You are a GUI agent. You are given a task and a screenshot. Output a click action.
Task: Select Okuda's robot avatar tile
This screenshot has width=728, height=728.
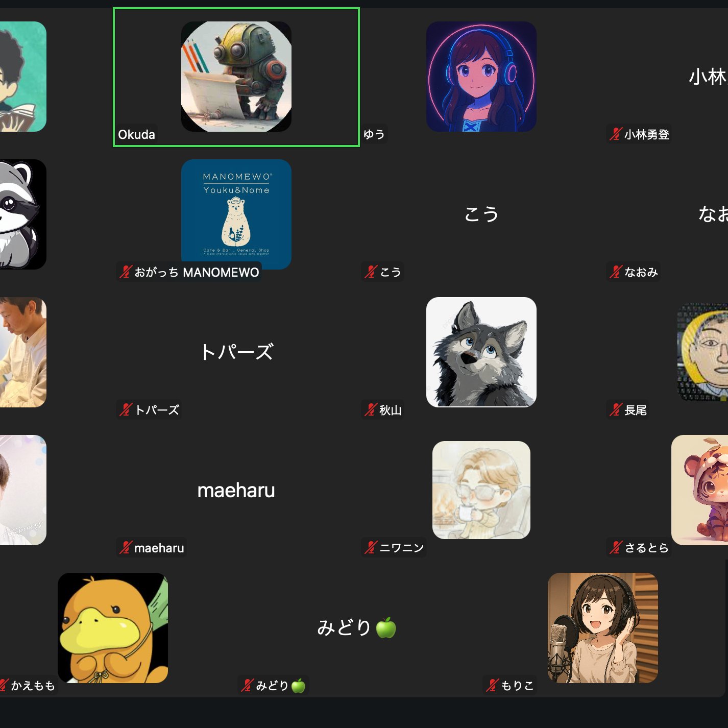coord(236,77)
